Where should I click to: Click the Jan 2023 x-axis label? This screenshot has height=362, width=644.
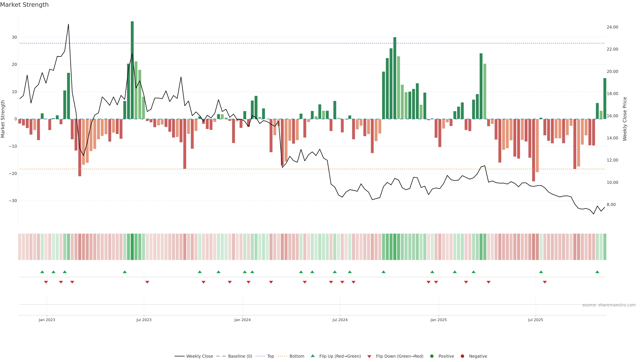pyautogui.click(x=47, y=320)
